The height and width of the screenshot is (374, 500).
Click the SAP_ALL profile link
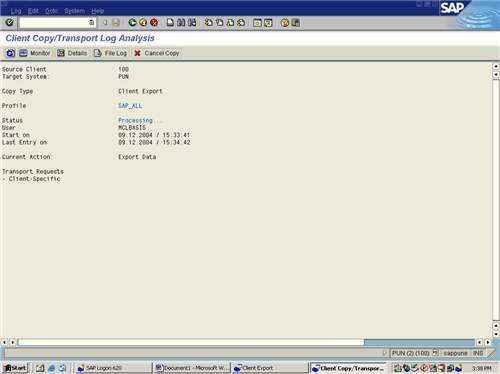[130, 106]
